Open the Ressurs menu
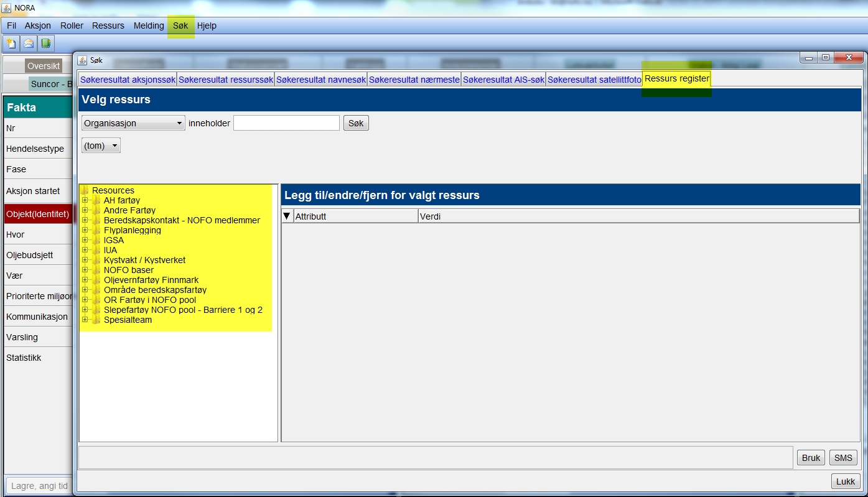Screen dimensions: 868x497 click(x=108, y=26)
